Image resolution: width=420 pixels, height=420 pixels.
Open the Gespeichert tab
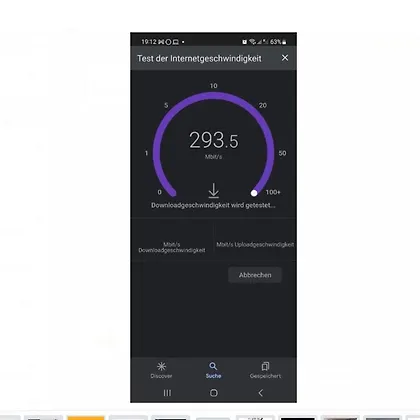click(265, 370)
